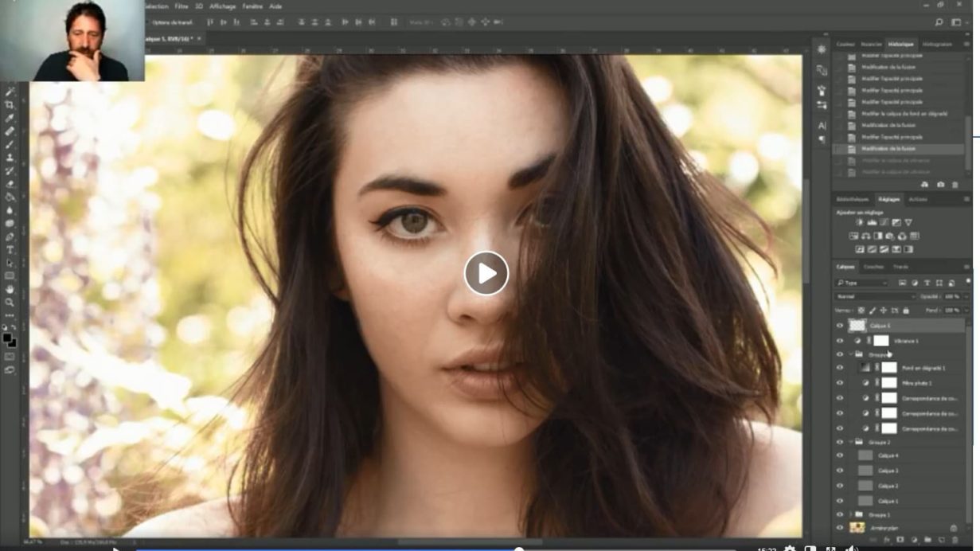Viewport: 980px width, 551px height.
Task: Open the Aide menu
Action: click(x=275, y=6)
